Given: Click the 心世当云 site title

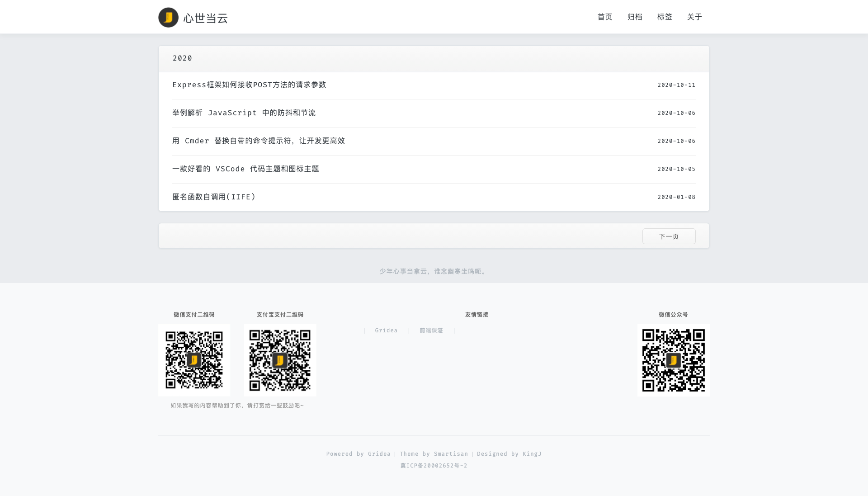Looking at the screenshot, I should (x=205, y=18).
